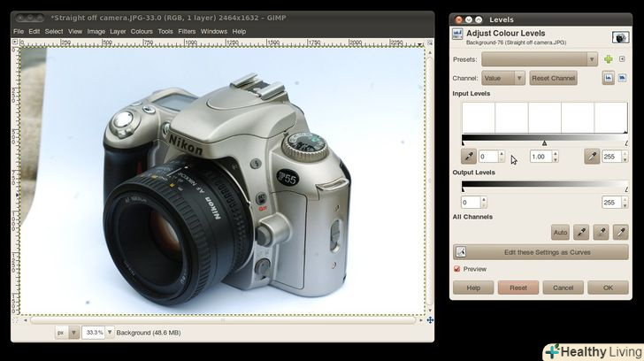Toggle the Preview checkbox
This screenshot has width=644, height=361.
pyautogui.click(x=457, y=269)
